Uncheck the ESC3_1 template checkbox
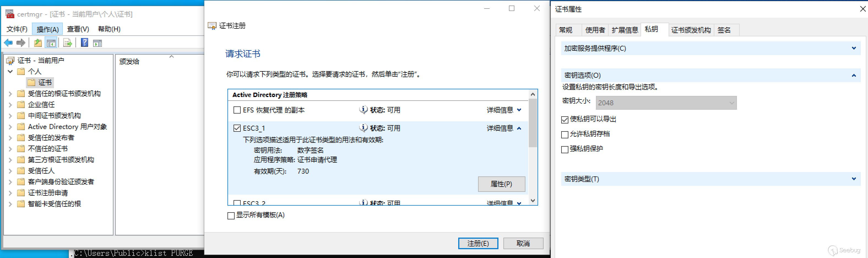 click(237, 128)
